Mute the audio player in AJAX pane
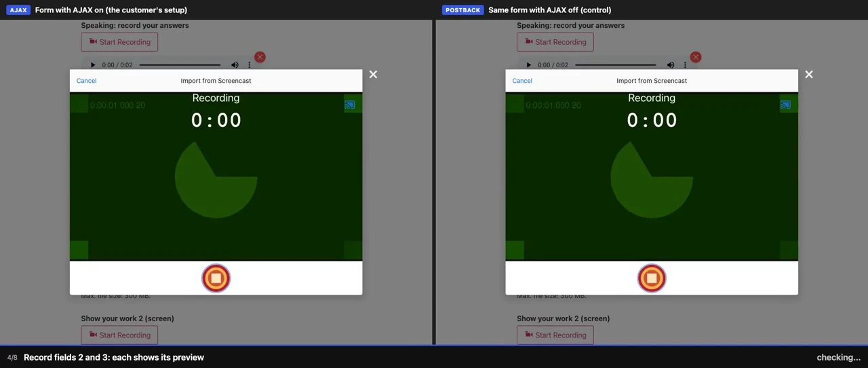Viewport: 868px width, 368px height. click(x=235, y=65)
